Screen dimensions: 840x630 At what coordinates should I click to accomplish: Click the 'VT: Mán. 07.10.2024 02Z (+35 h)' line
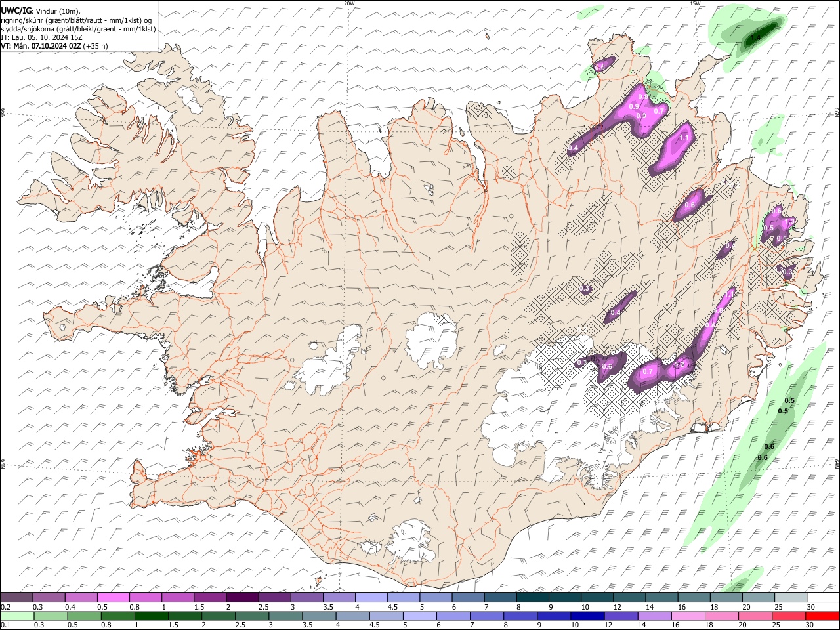(54, 46)
